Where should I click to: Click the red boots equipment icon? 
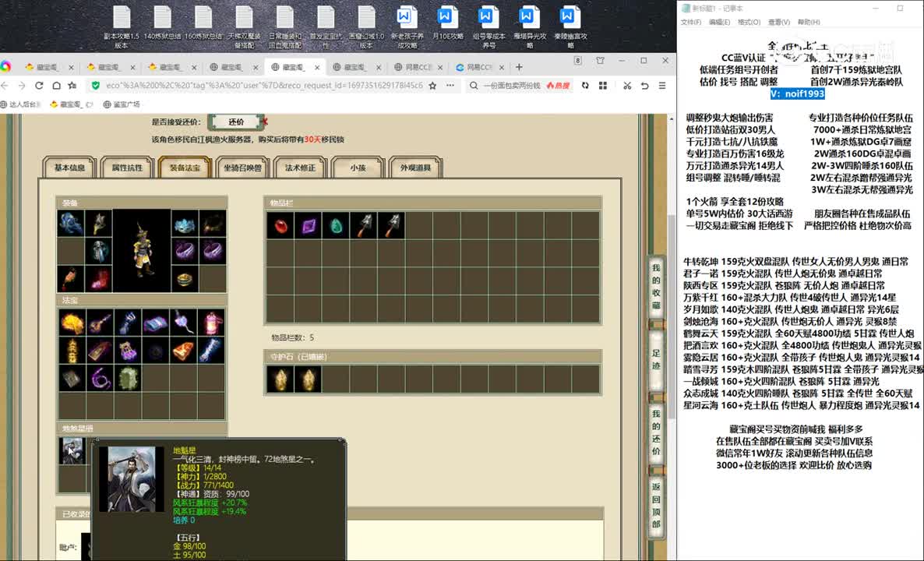99,279
